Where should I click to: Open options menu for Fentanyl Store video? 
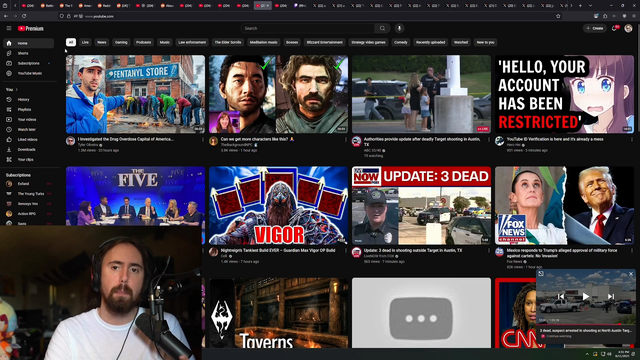tap(203, 140)
